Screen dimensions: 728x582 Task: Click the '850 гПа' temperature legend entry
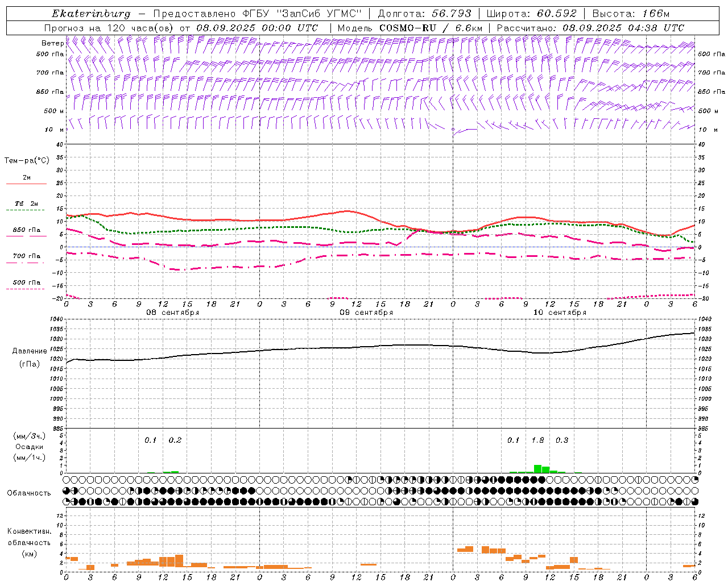click(27, 230)
